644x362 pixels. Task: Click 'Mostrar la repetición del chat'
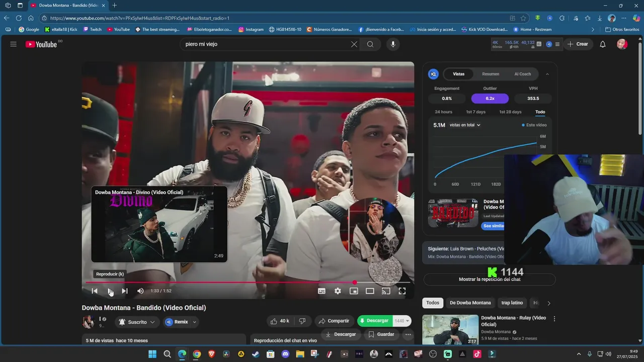[x=489, y=279]
